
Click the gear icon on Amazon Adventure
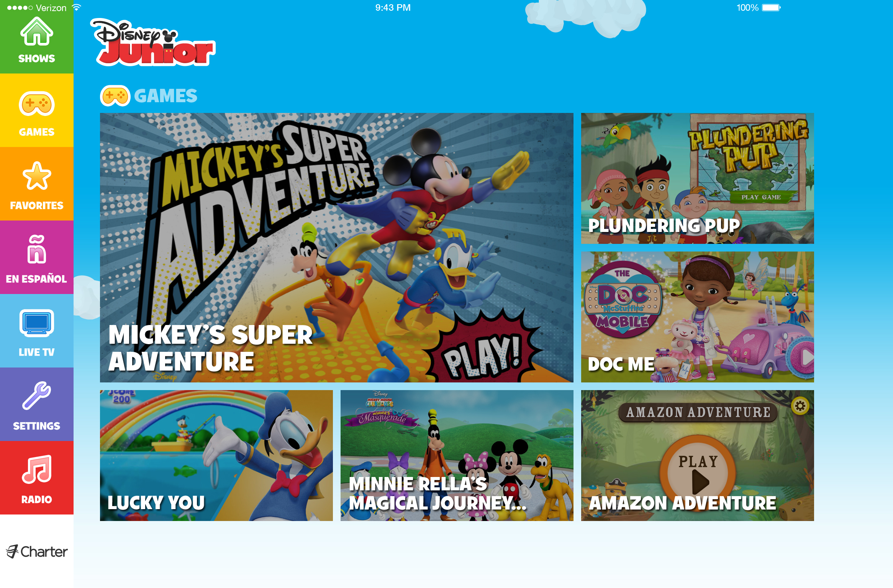tap(800, 405)
